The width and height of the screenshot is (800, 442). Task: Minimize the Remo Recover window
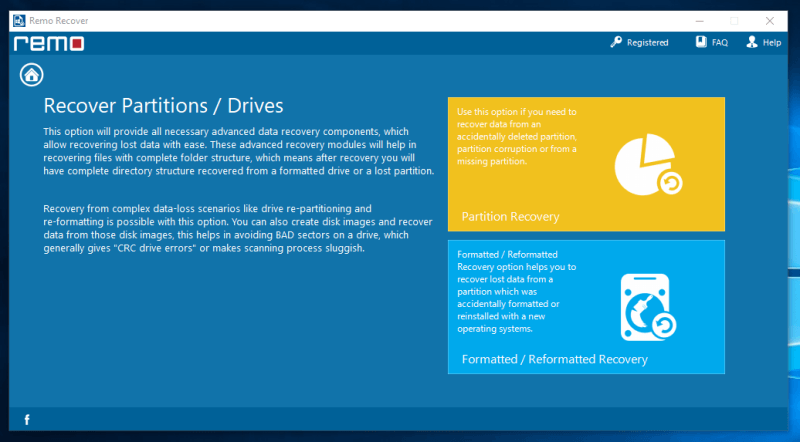click(x=699, y=21)
